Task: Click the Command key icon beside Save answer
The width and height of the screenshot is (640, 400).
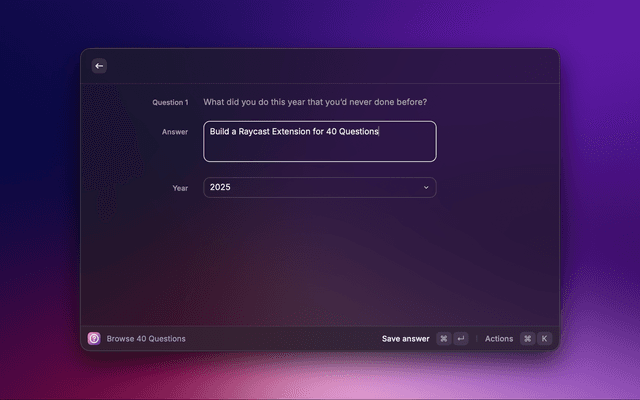Action: coord(443,339)
